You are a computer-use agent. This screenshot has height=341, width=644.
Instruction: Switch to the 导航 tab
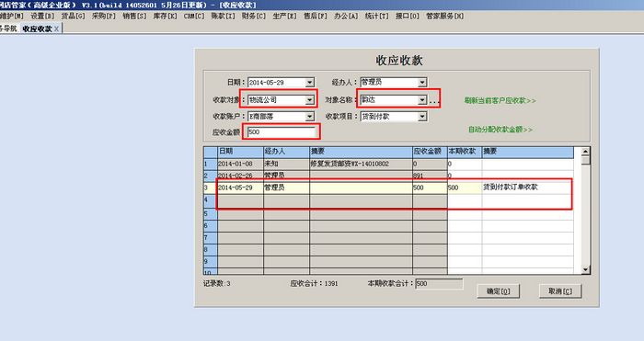(x=8, y=28)
